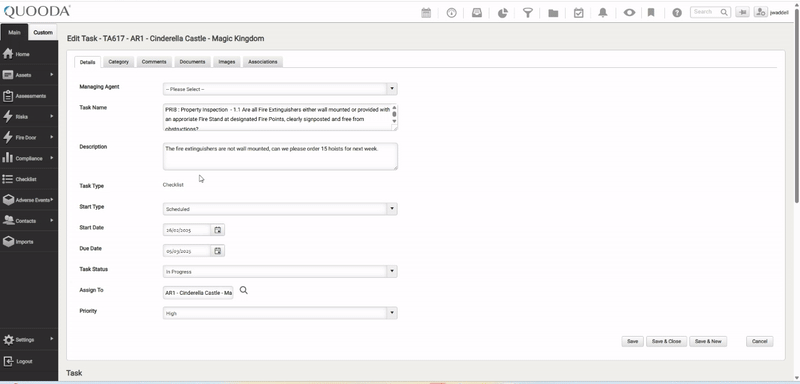800x384 pixels.
Task: Switch to the Custom sidebar tab
Action: click(43, 32)
